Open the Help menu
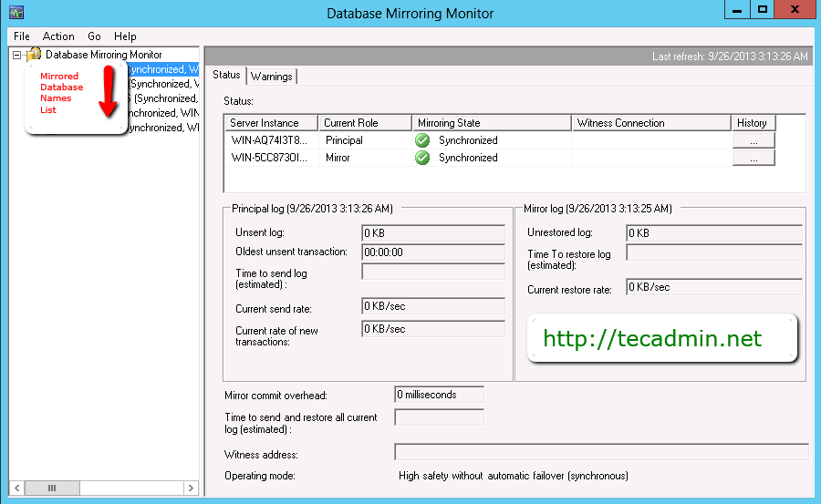The height and width of the screenshot is (504, 821). (125, 36)
